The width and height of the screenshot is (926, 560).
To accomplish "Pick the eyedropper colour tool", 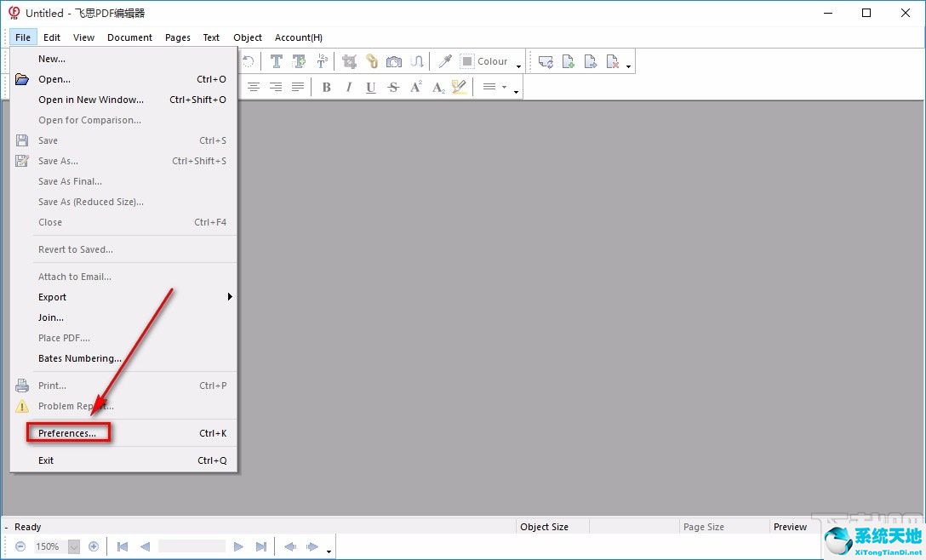I will pyautogui.click(x=444, y=61).
